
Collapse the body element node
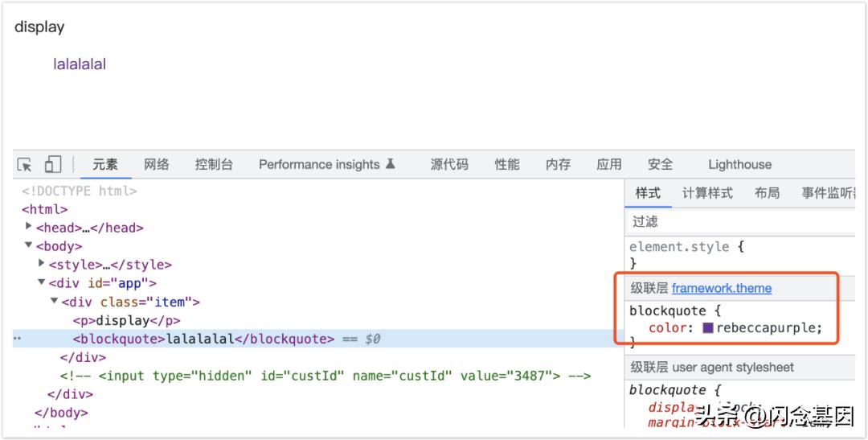[x=28, y=245]
